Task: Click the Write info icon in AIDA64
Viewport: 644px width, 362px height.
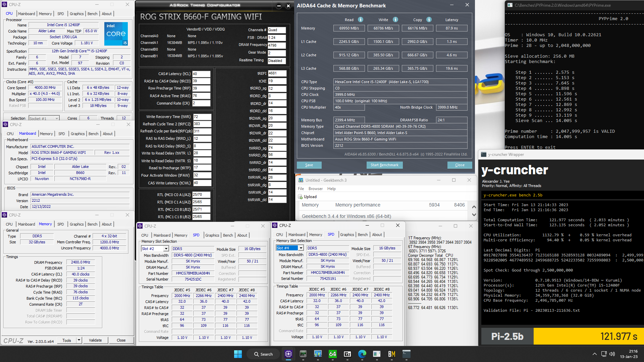Action: (x=395, y=19)
